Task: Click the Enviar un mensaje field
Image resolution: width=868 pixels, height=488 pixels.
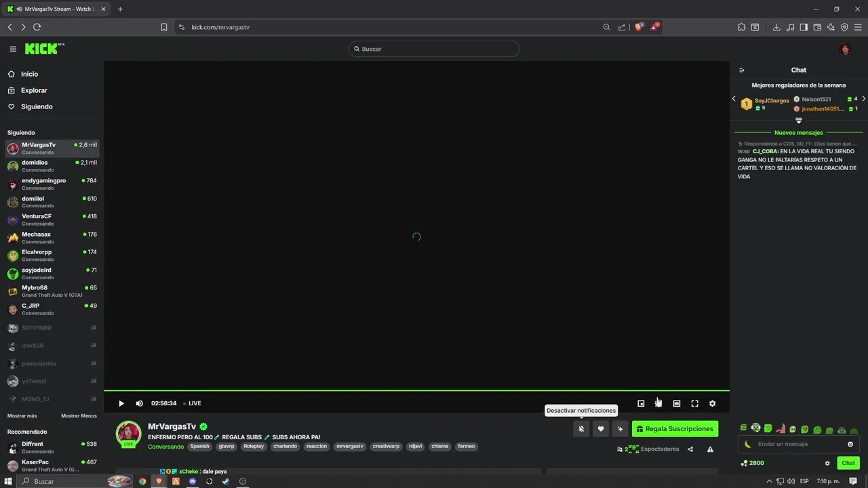Action: tap(797, 444)
